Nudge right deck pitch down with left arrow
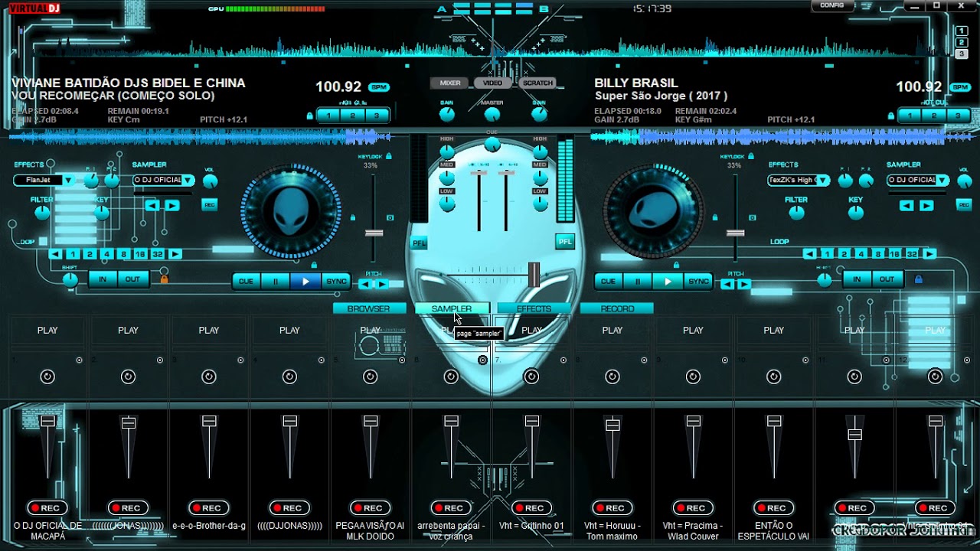Image resolution: width=980 pixels, height=551 pixels. (x=727, y=284)
